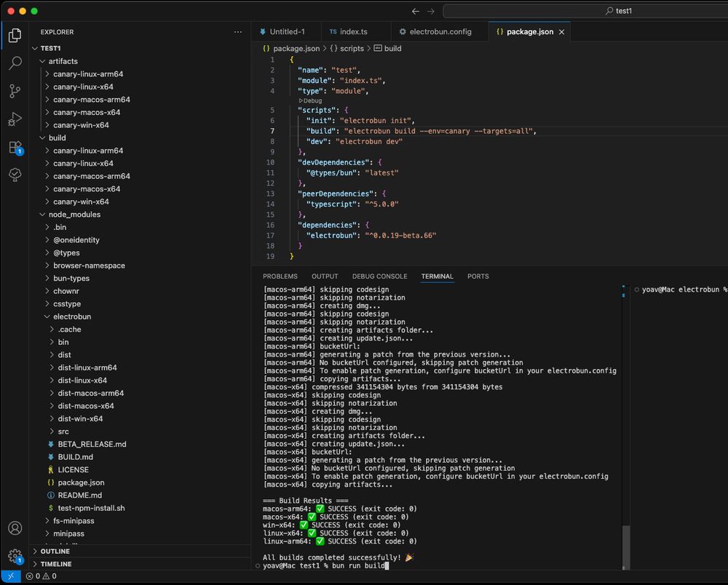This screenshot has height=585, width=728.
Task: Open the Testing view icon
Action: click(x=15, y=175)
